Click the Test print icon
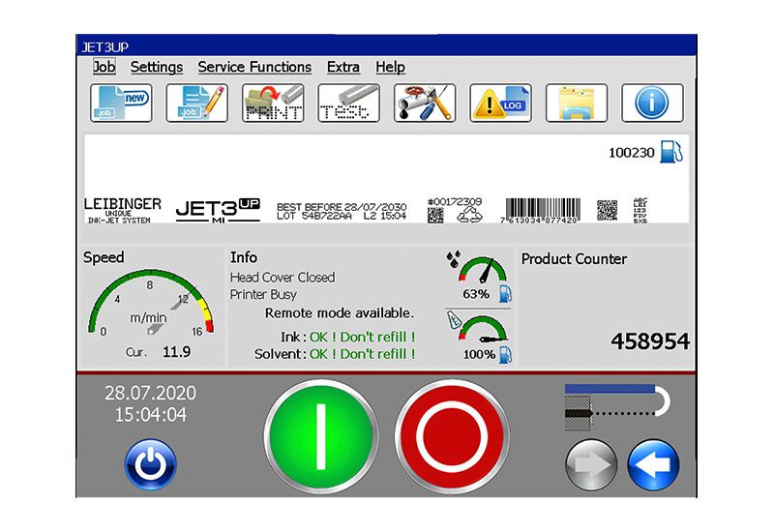Viewport: 774px width, 532px height. click(348, 103)
